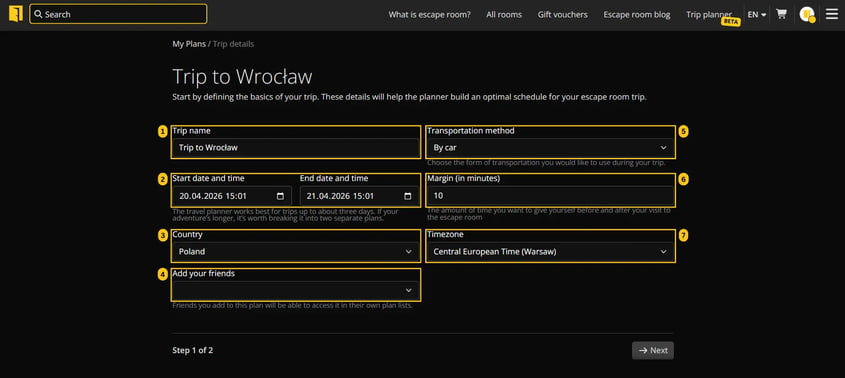Viewport: 845px width, 378px height.
Task: Click into the Search field
Action: coord(118,14)
